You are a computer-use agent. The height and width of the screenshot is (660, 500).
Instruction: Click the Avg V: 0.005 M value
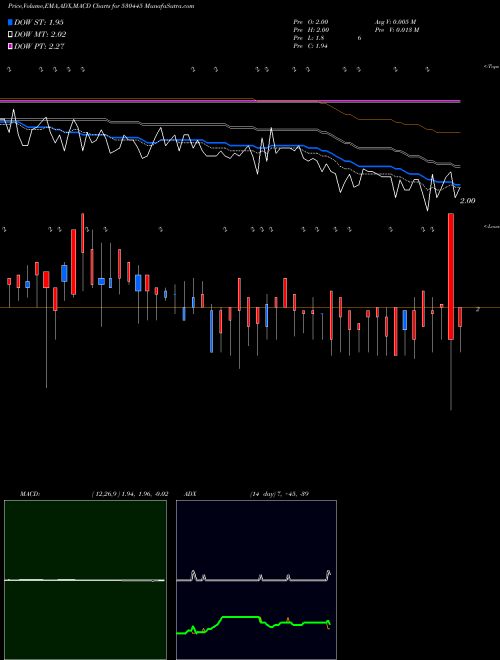[x=395, y=22]
